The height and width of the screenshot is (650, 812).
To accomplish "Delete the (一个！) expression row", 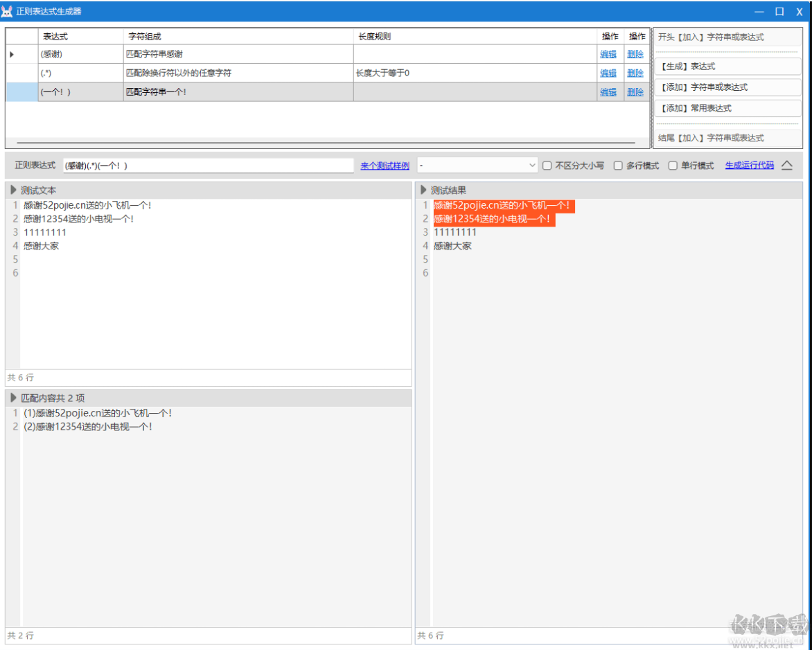I will 635,91.
